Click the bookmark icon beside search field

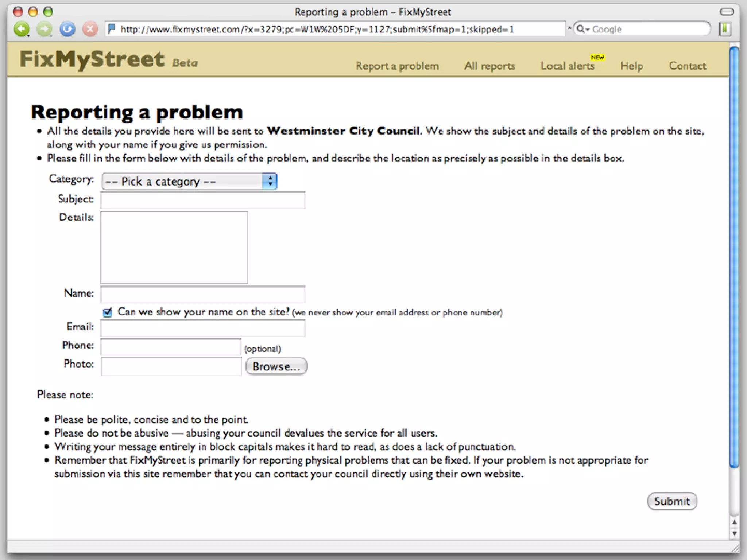725,29
